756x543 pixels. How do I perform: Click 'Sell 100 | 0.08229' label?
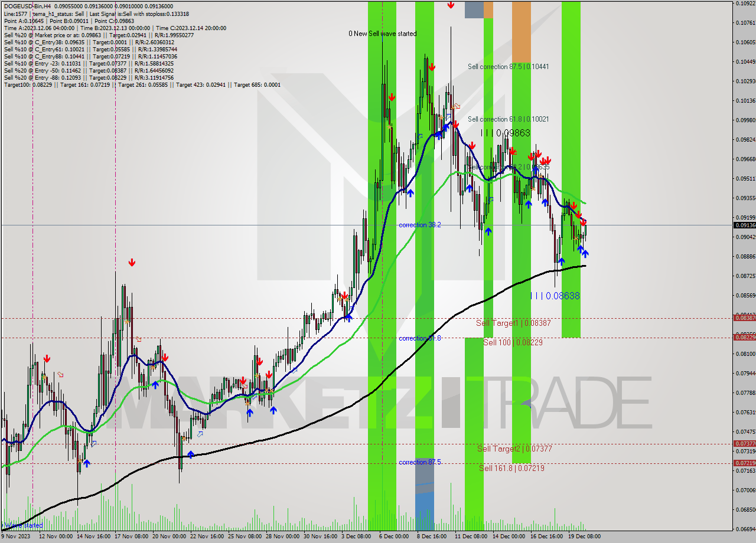point(513,342)
